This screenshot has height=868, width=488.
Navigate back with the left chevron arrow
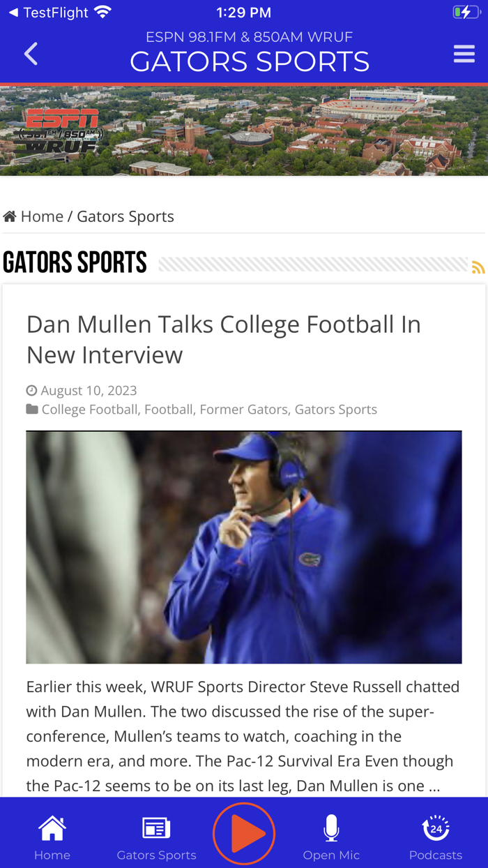pyautogui.click(x=29, y=52)
